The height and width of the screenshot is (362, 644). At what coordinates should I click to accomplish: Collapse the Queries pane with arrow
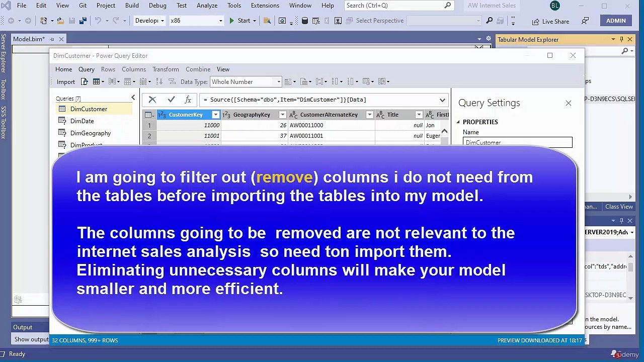[x=133, y=98]
